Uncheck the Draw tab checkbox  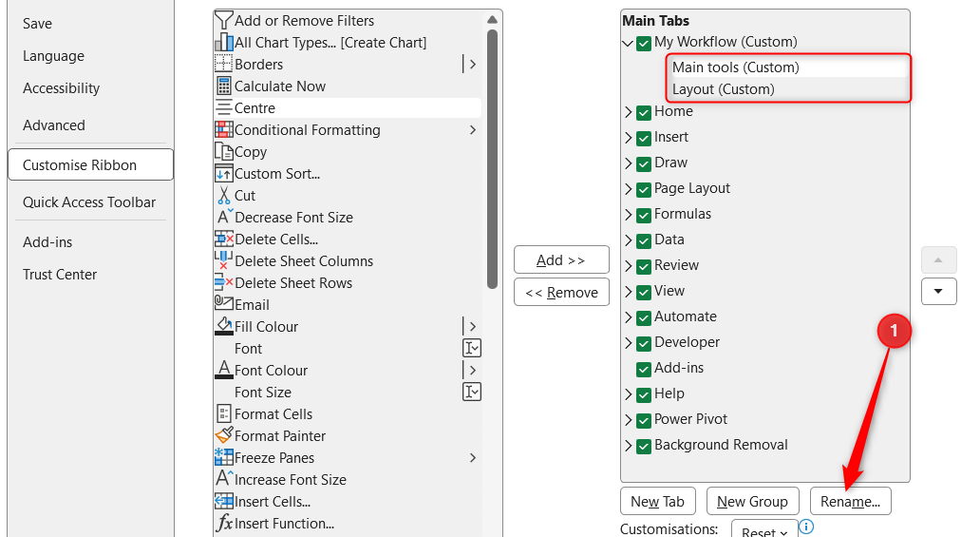pos(644,164)
